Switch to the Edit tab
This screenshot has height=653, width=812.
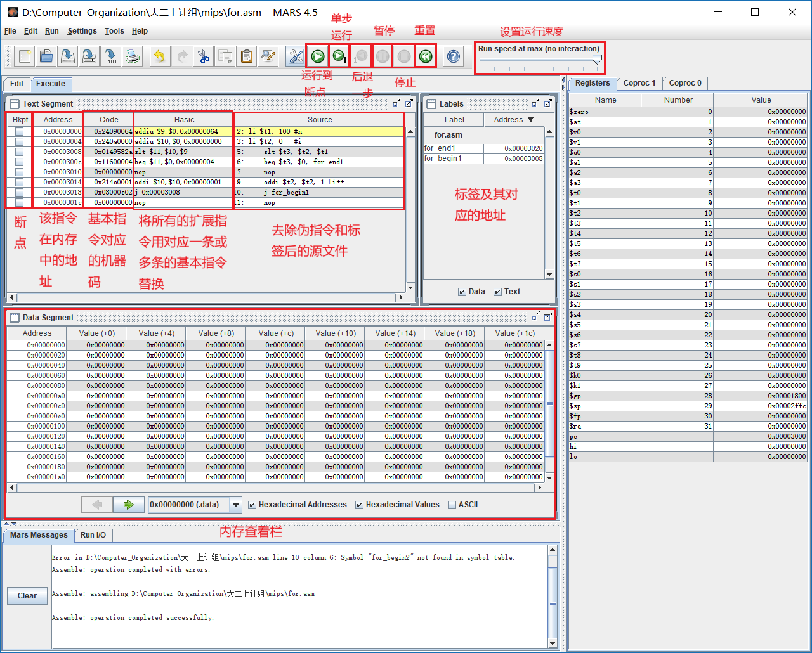tap(16, 84)
